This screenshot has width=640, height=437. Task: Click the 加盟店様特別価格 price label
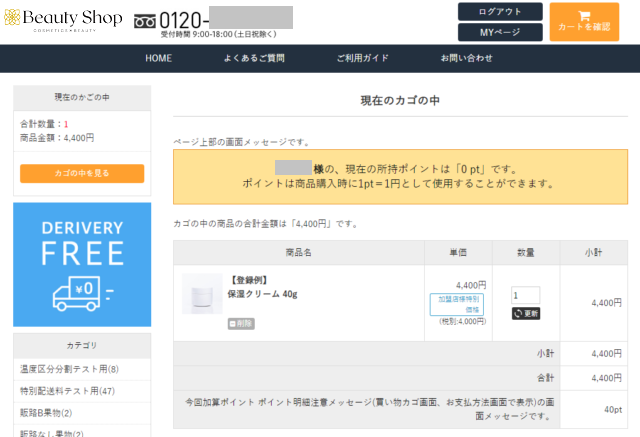pyautogui.click(x=458, y=304)
